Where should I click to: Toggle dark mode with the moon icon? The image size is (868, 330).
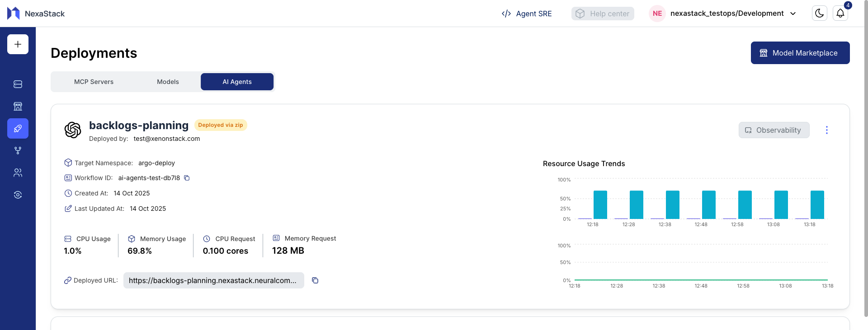819,14
